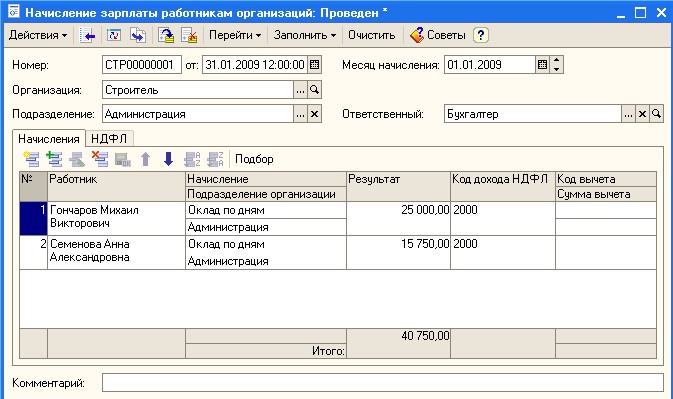Open Советы from the toolbar
Image resolution: width=673 pixels, height=399 pixels.
pos(438,35)
